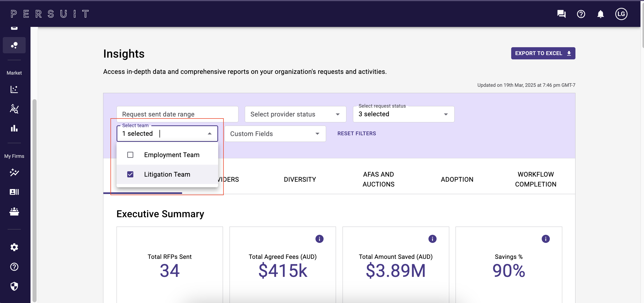Image resolution: width=644 pixels, height=303 pixels.
Task: Click Reset Filters
Action: [x=357, y=133]
